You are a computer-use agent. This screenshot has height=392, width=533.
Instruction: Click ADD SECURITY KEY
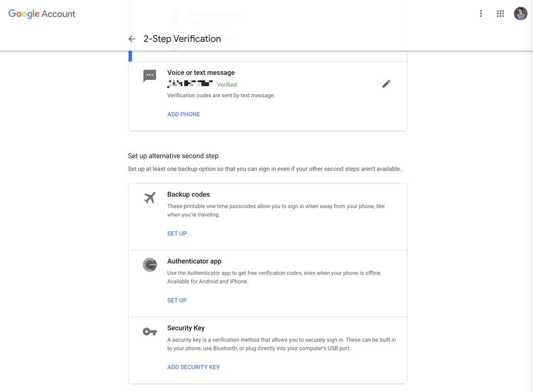click(x=193, y=367)
